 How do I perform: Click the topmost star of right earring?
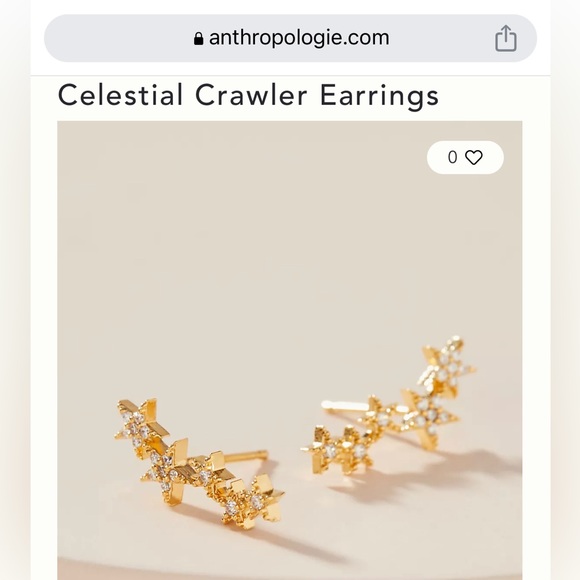(448, 365)
